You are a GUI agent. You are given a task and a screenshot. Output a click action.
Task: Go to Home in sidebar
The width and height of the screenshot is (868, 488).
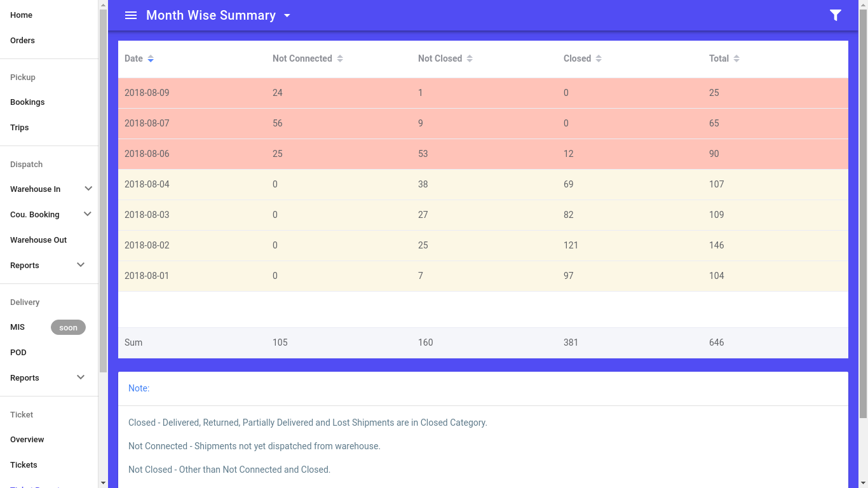[22, 15]
